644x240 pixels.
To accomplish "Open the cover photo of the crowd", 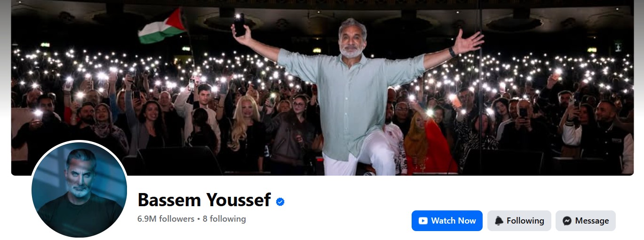I will 322,88.
